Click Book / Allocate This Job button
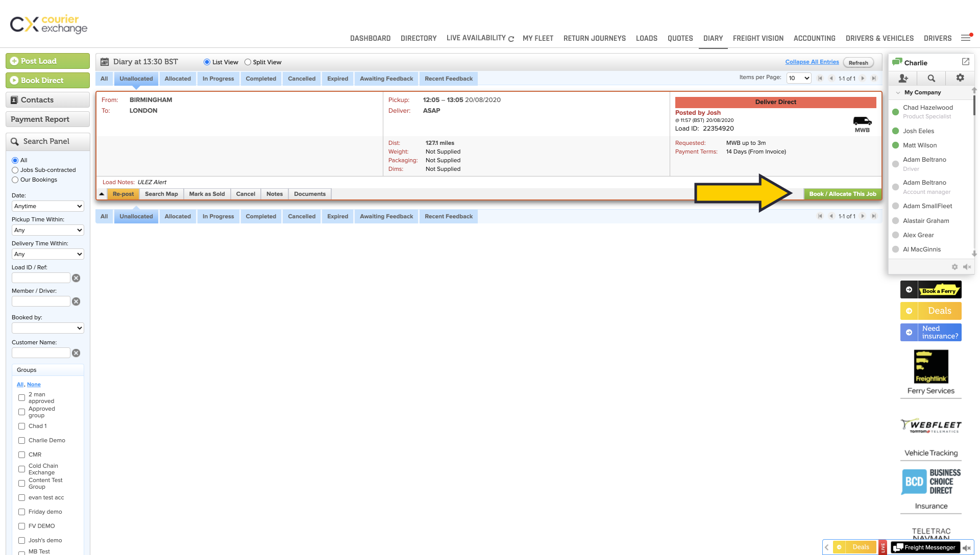980x555 pixels. [x=842, y=194]
